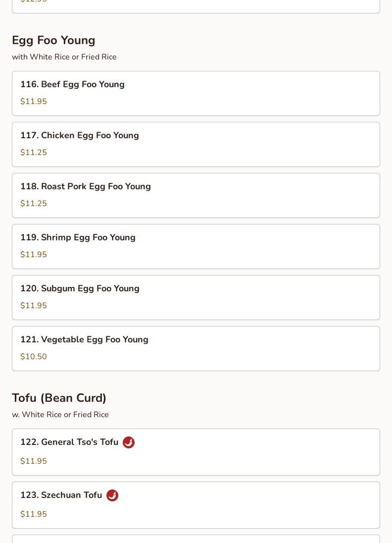Click the $10.50 price of Vegetable Egg Foo Young

(34, 356)
